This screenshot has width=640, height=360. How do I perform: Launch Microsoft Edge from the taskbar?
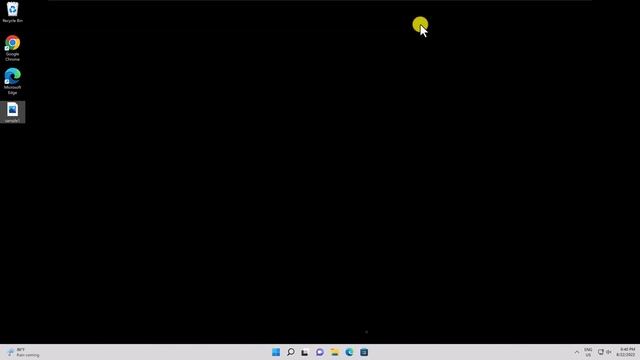[349, 352]
